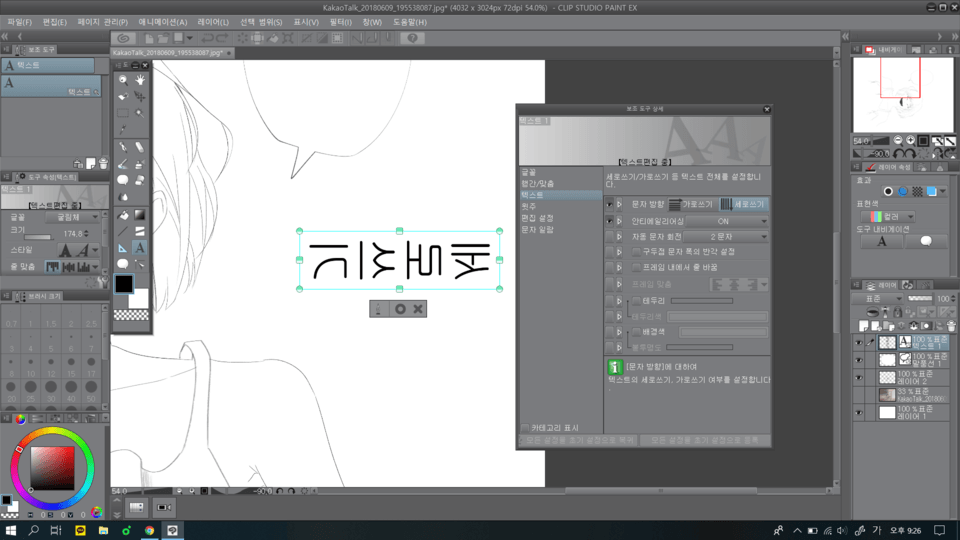Open the 파일(F) menu

(20, 22)
